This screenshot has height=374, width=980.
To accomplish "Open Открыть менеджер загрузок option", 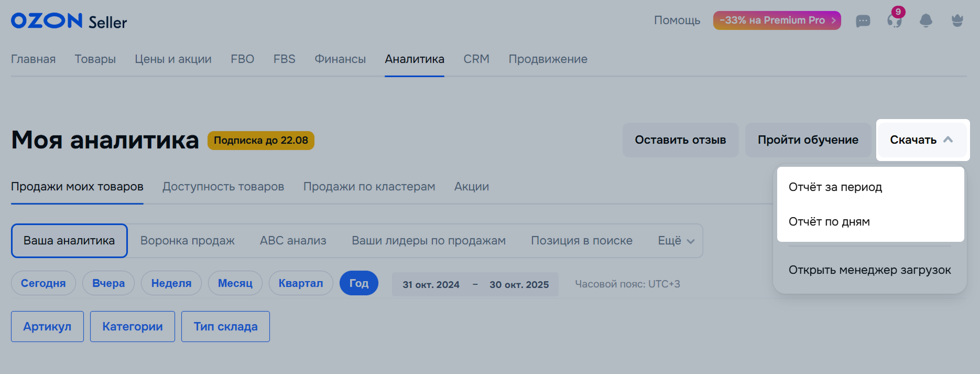I will click(x=869, y=270).
